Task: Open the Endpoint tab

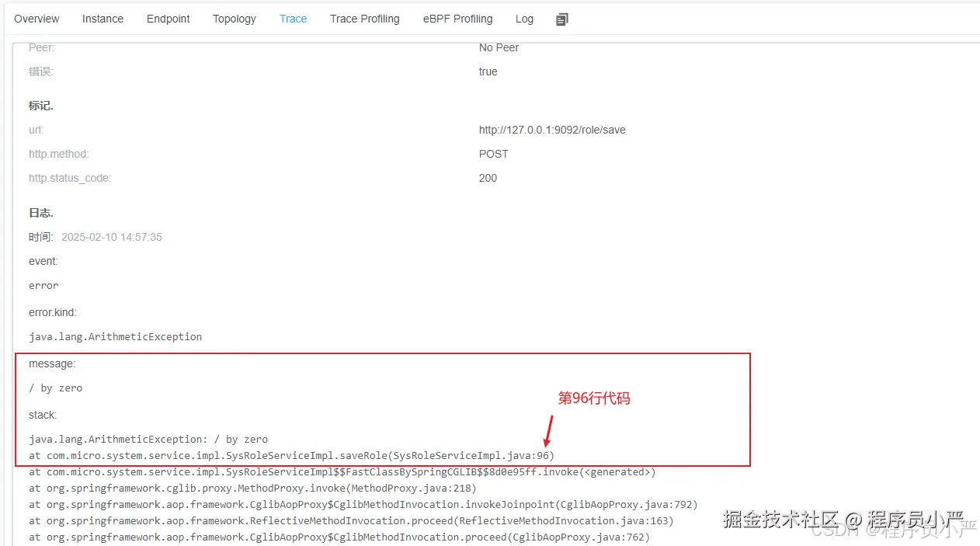Action: coord(169,19)
